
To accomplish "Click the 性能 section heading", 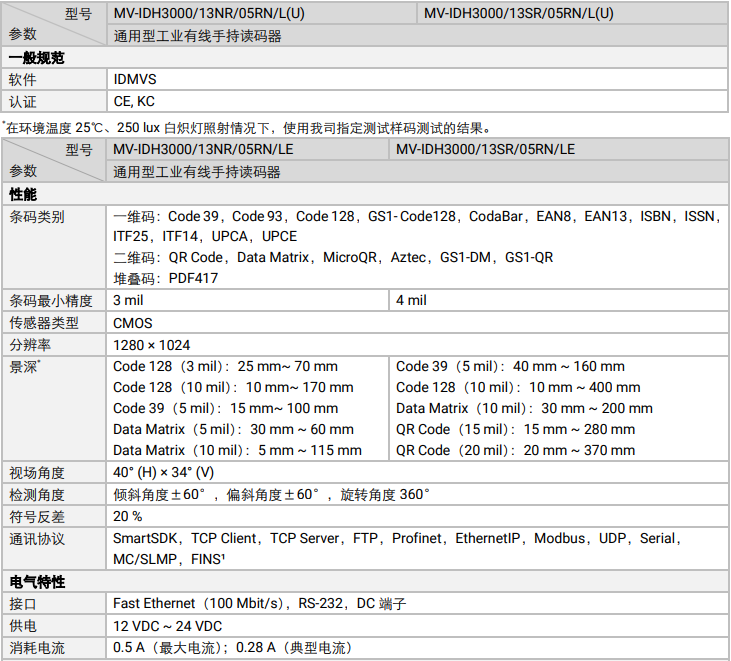I will (x=23, y=194).
